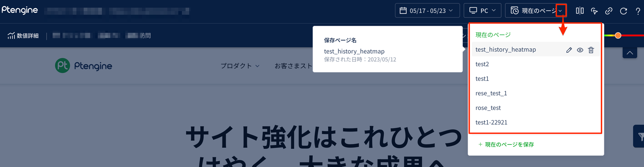Select test2 from saved pages list
The height and width of the screenshot is (167, 644).
coord(482,64)
